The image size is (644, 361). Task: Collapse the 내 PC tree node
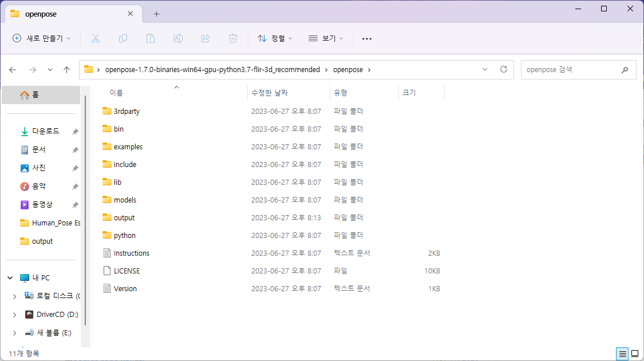[x=10, y=278]
